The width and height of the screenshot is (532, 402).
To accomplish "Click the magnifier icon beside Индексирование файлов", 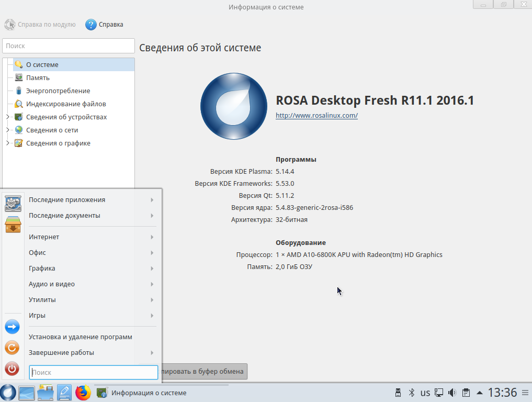I will [x=19, y=104].
